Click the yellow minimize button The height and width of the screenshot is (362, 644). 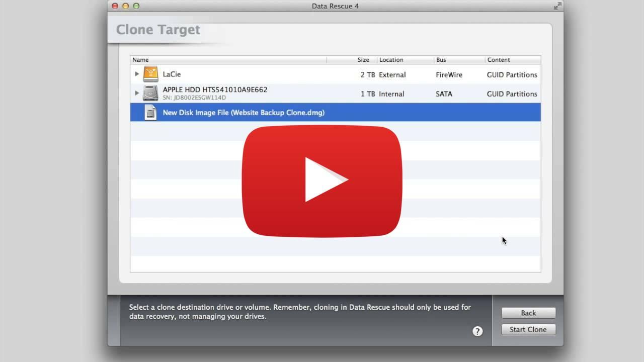click(125, 6)
